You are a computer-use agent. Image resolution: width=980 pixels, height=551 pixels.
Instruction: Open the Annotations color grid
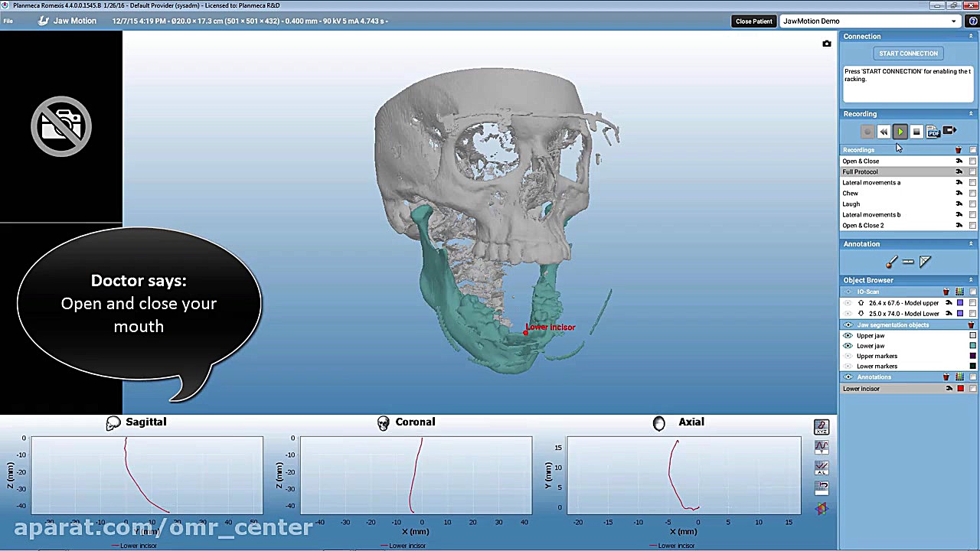[x=959, y=377]
